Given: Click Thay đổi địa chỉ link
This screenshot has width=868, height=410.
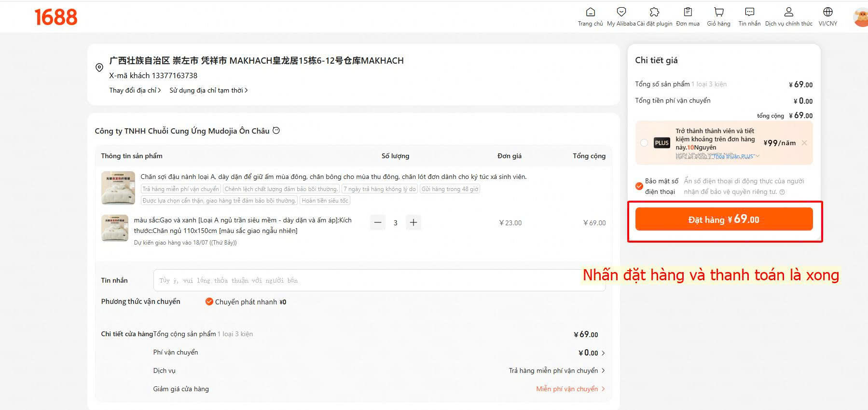Looking at the screenshot, I should pyautogui.click(x=135, y=90).
